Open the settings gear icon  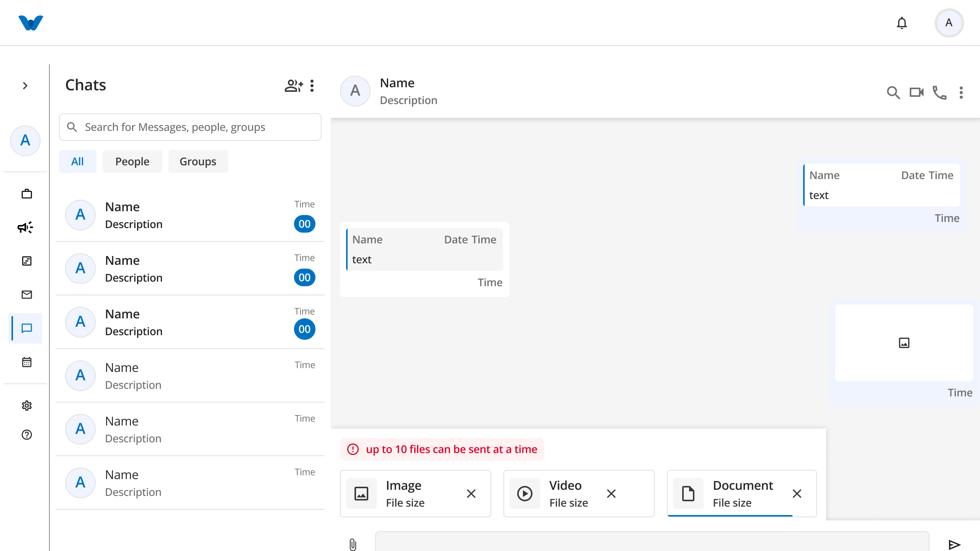point(26,406)
